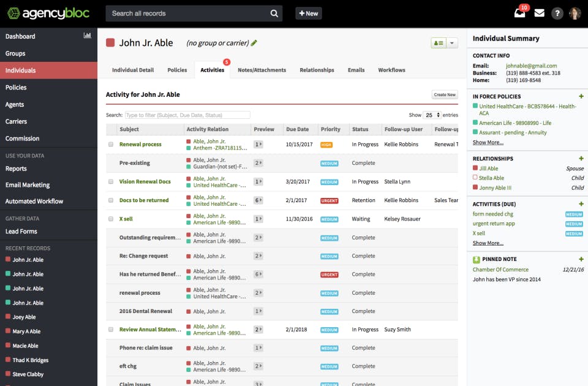Click the red swatch beside John Jr. Able
This screenshot has height=386, width=588.
click(110, 42)
